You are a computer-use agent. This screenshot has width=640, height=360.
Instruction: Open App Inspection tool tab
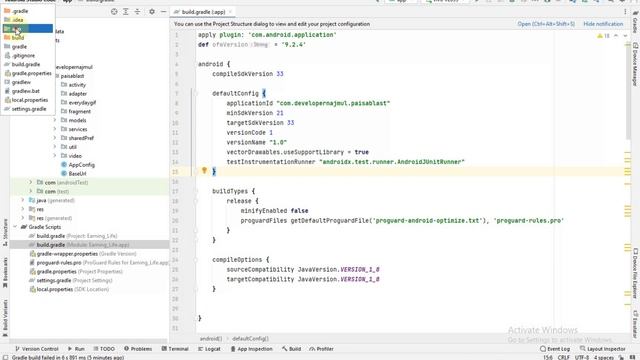point(251,349)
